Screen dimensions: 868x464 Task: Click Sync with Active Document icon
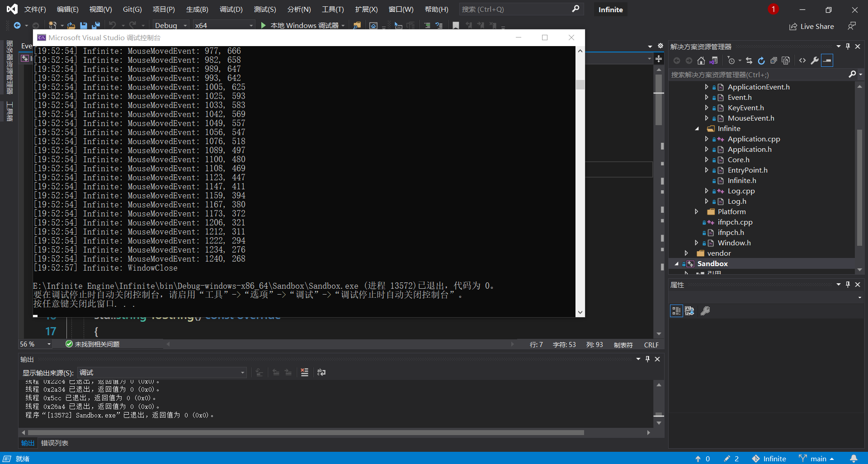(749, 61)
